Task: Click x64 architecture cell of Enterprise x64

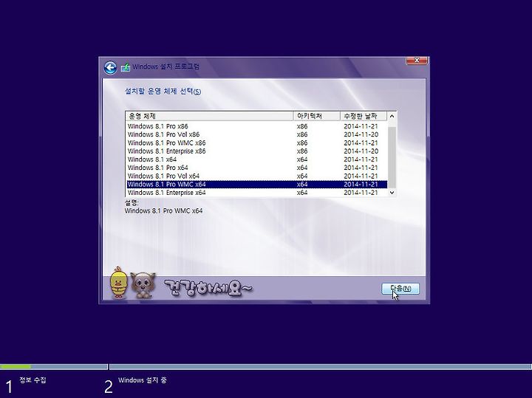Action: [302, 193]
